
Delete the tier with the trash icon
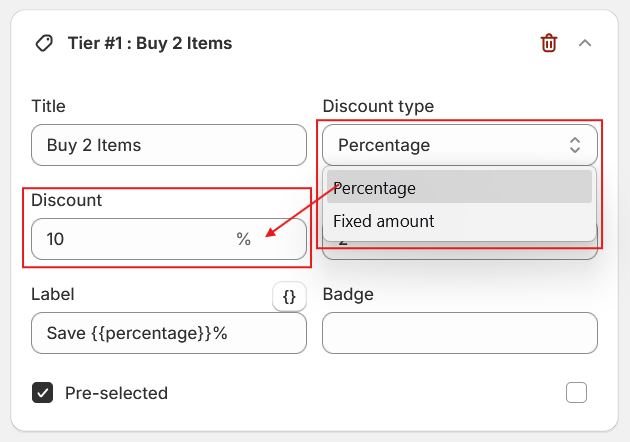coord(549,43)
